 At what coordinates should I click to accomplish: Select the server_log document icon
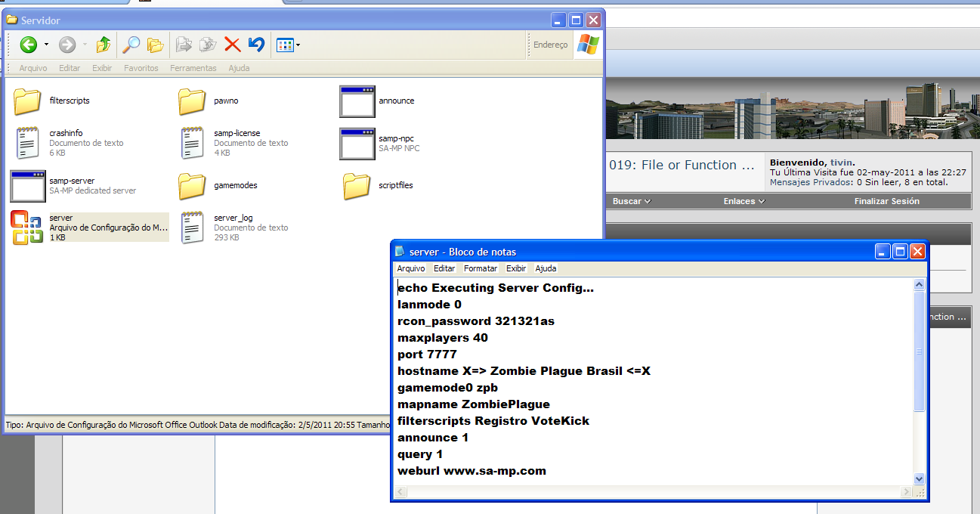click(192, 228)
